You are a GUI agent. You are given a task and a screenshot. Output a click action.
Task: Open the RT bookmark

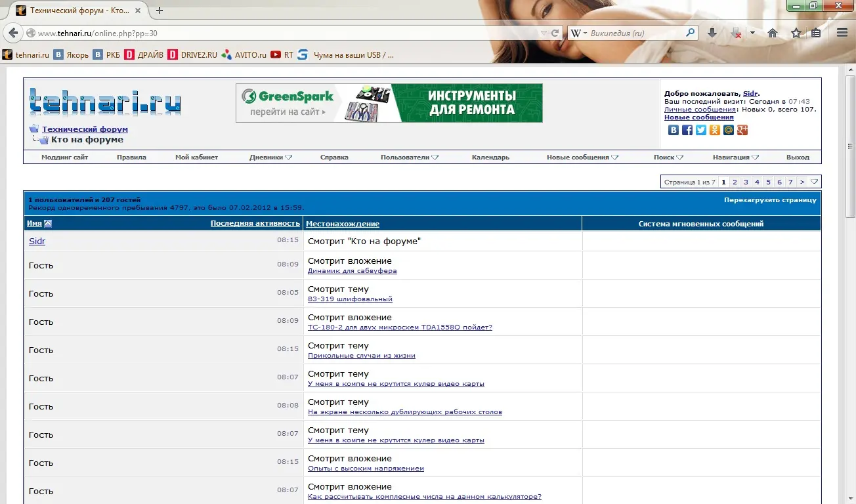(282, 55)
